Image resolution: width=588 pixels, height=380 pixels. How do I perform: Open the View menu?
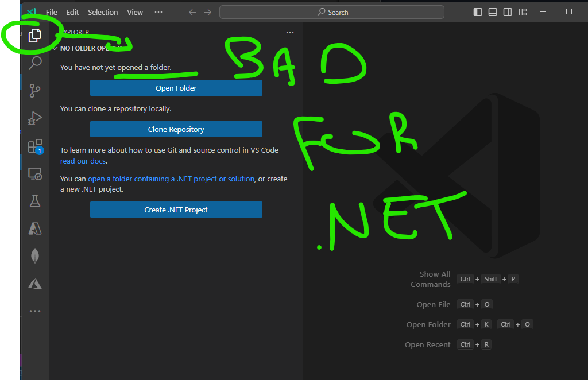click(x=135, y=13)
